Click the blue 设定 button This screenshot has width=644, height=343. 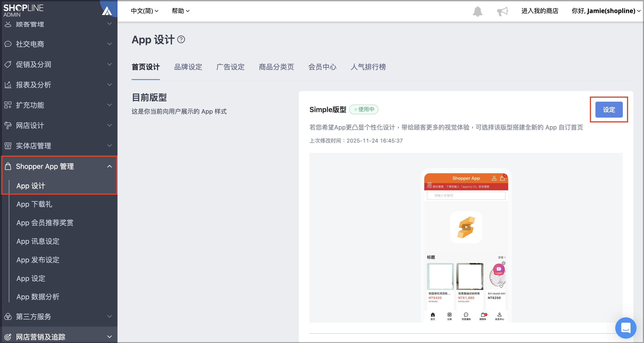point(609,110)
